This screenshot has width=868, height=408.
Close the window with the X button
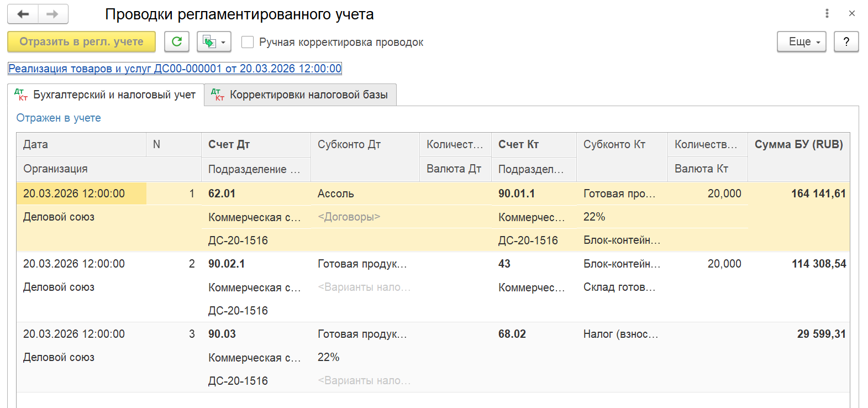(x=852, y=13)
